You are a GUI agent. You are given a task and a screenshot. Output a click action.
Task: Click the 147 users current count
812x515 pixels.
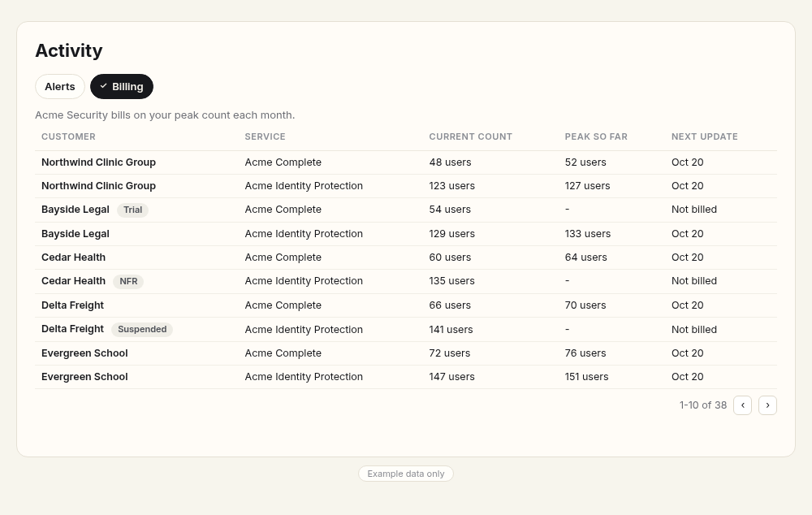(x=451, y=377)
